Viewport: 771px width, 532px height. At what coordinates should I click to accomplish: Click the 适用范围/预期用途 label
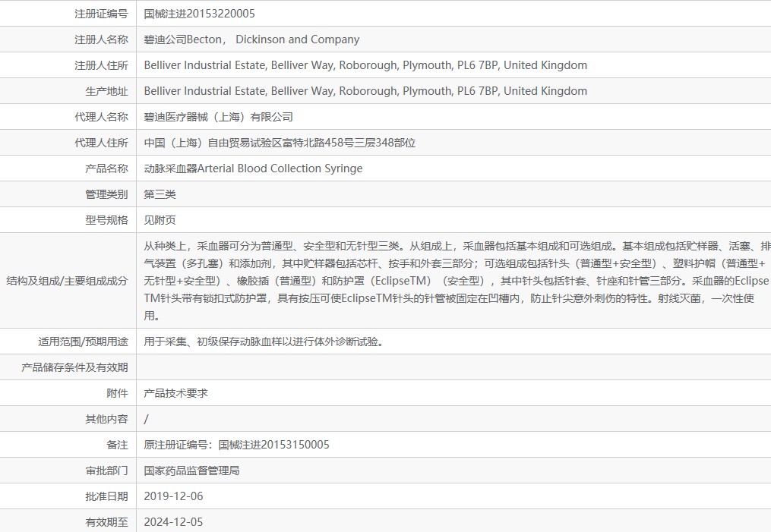(83, 342)
